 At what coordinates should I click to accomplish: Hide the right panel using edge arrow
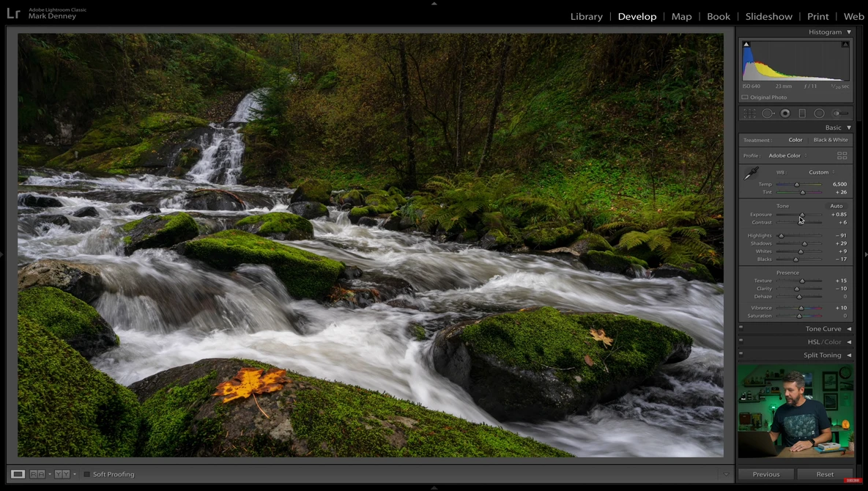click(865, 254)
